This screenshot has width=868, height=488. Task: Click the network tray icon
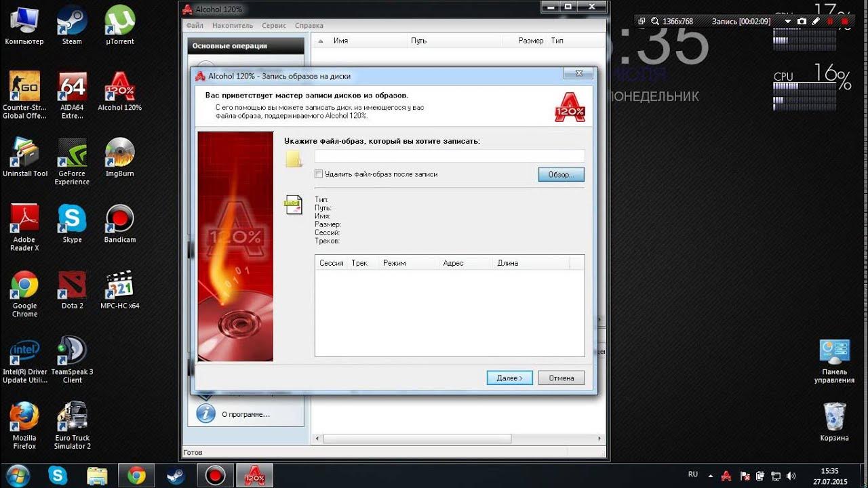point(776,476)
